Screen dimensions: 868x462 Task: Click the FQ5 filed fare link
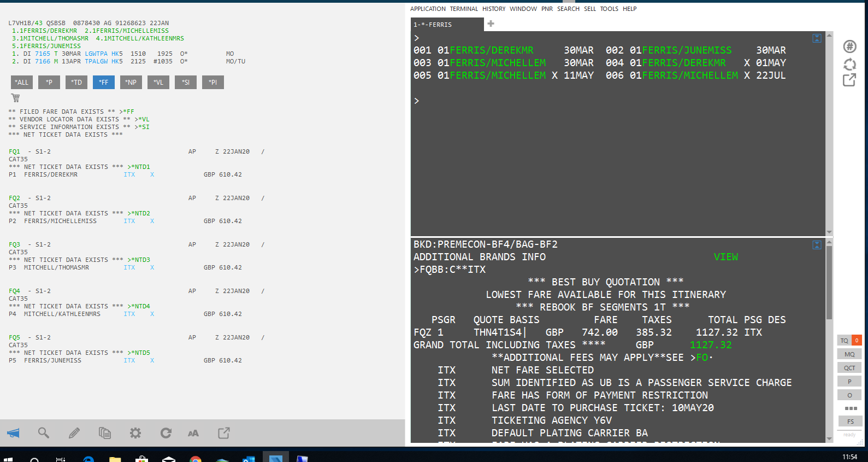coord(14,337)
